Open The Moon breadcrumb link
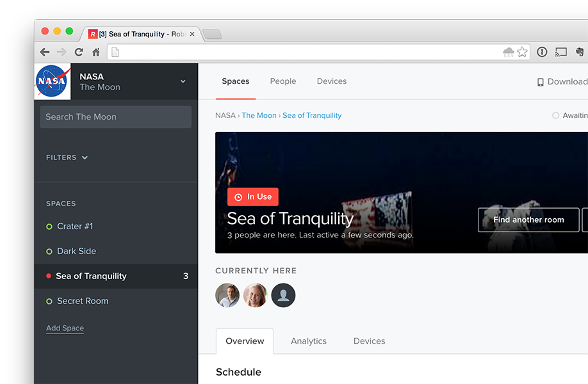The image size is (588, 384). point(259,115)
